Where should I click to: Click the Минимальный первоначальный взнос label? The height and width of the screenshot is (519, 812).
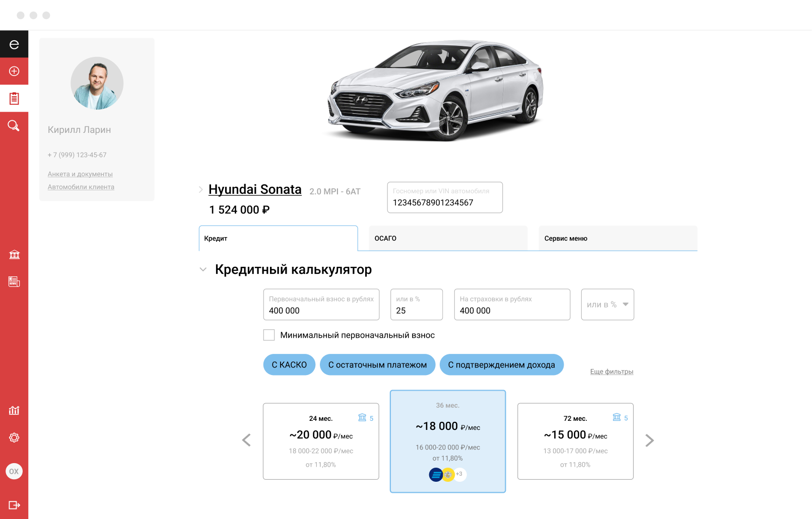tap(358, 335)
